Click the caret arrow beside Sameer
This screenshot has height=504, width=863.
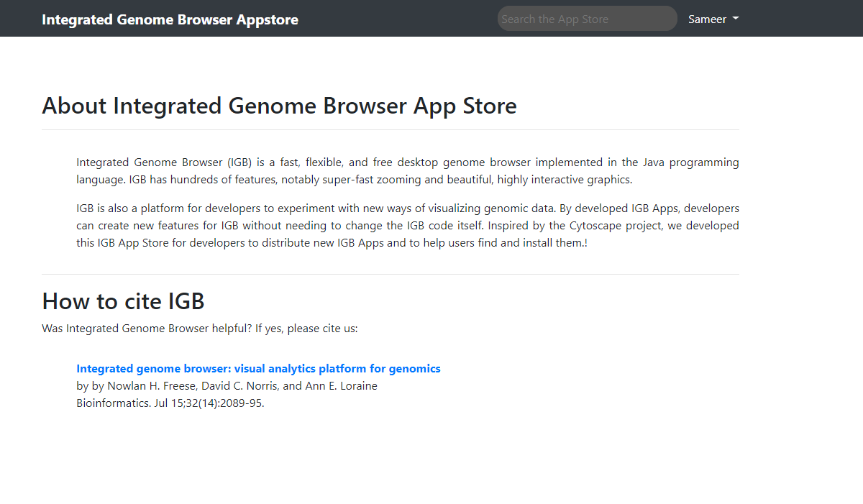736,19
